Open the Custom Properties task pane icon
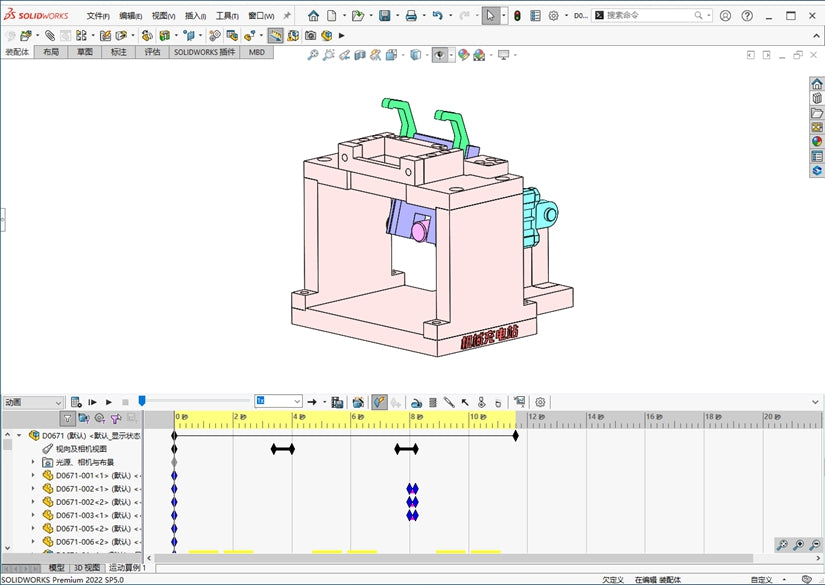 point(817,156)
